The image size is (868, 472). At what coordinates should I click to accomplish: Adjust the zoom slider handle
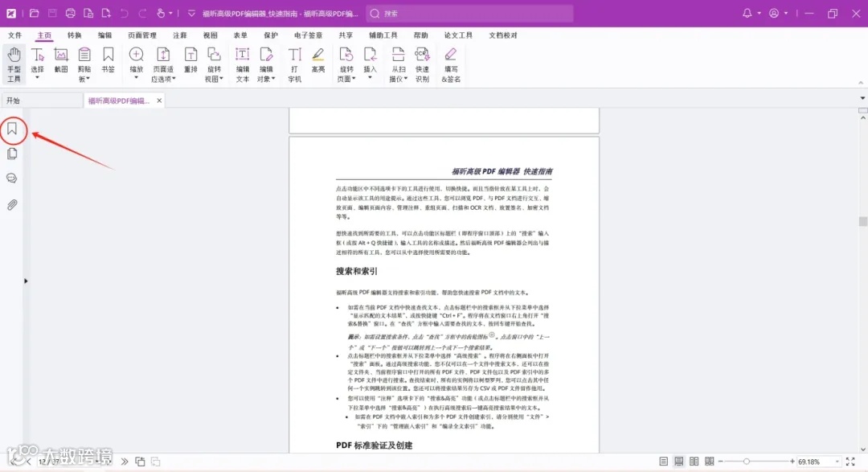[746, 462]
